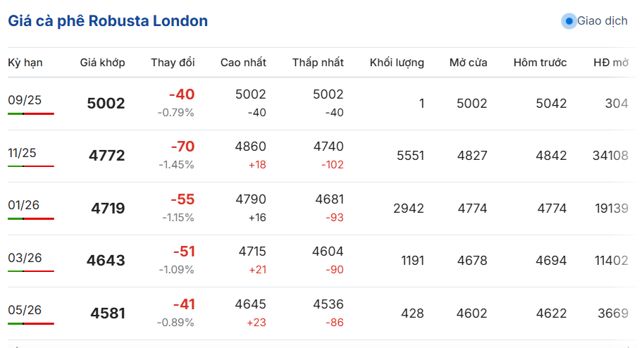Sort by the Giá khớp column header

(102, 63)
